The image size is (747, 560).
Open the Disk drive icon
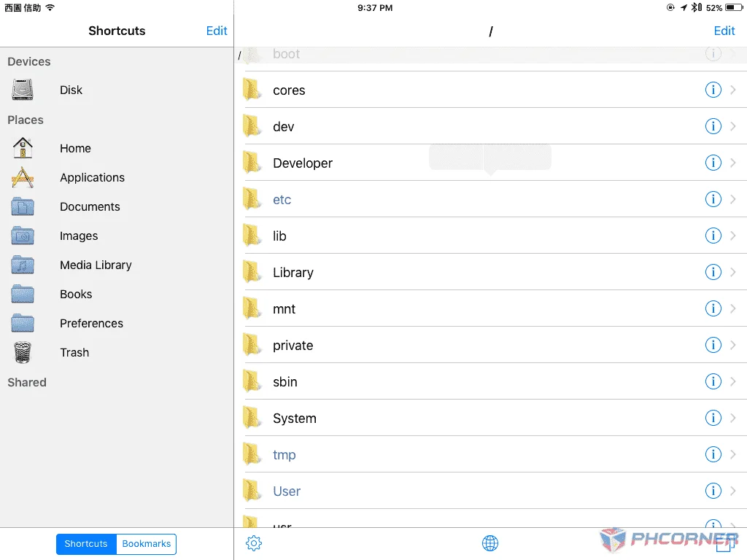pos(23,90)
